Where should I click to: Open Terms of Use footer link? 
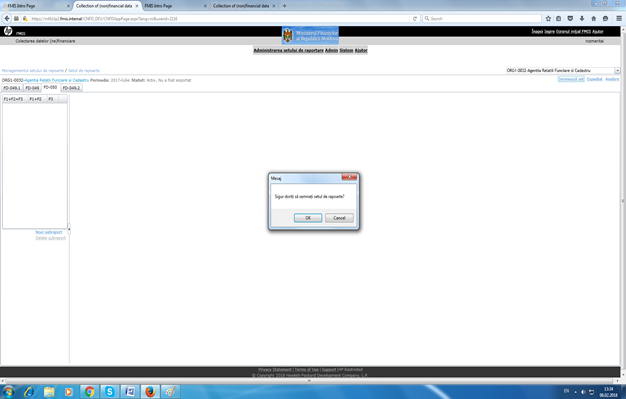tap(307, 369)
